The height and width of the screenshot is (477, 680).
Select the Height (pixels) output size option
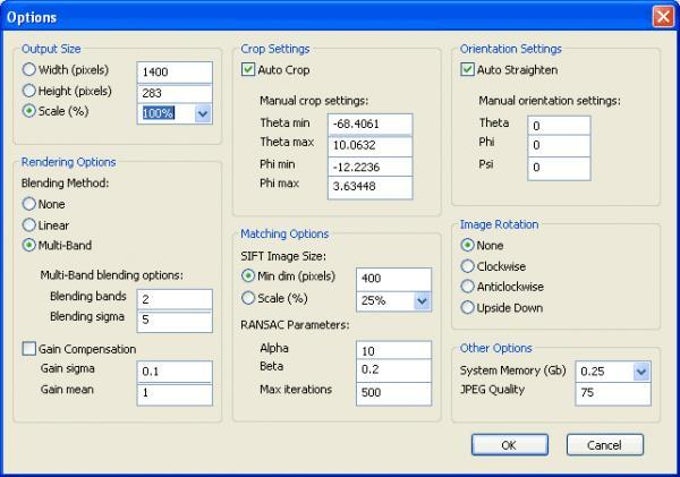(x=29, y=91)
